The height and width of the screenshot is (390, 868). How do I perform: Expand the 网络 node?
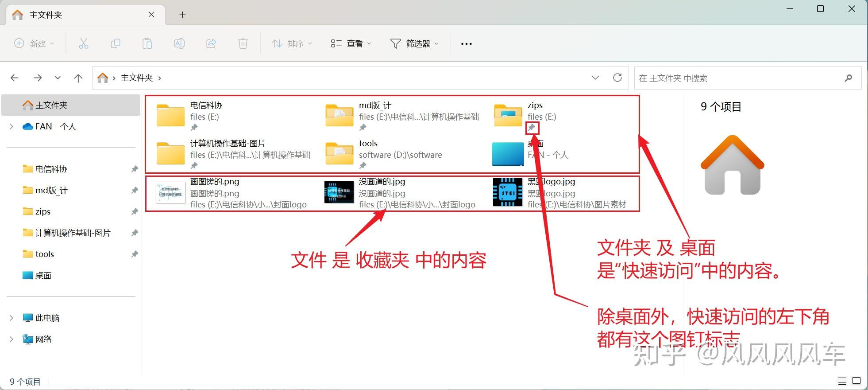click(12, 339)
